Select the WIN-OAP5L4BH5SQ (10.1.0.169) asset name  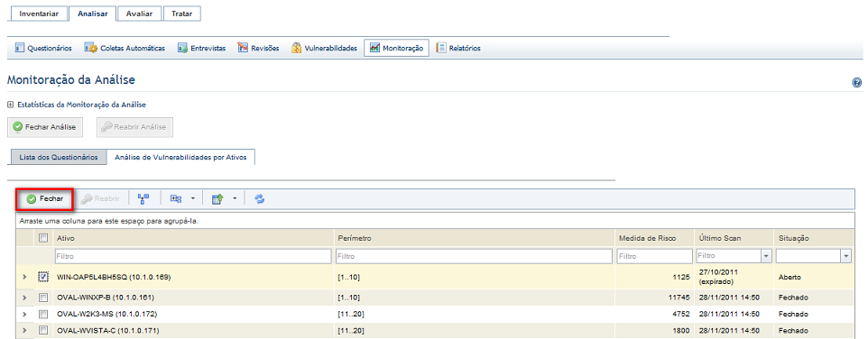click(x=114, y=277)
